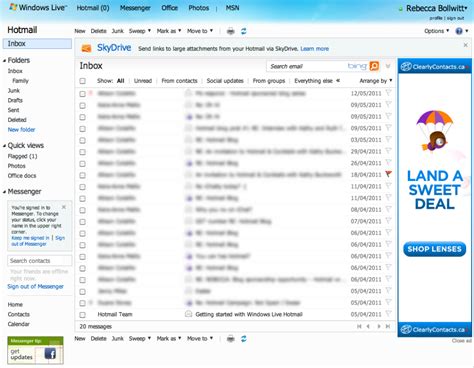Flag the message dated 03/05/2011
The image size is (474, 368).
click(388, 139)
